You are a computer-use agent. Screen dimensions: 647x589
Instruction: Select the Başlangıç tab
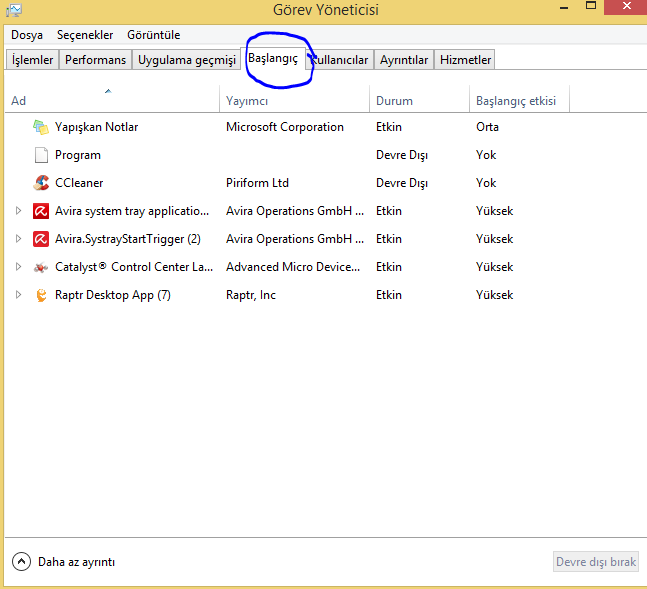[x=273, y=59]
